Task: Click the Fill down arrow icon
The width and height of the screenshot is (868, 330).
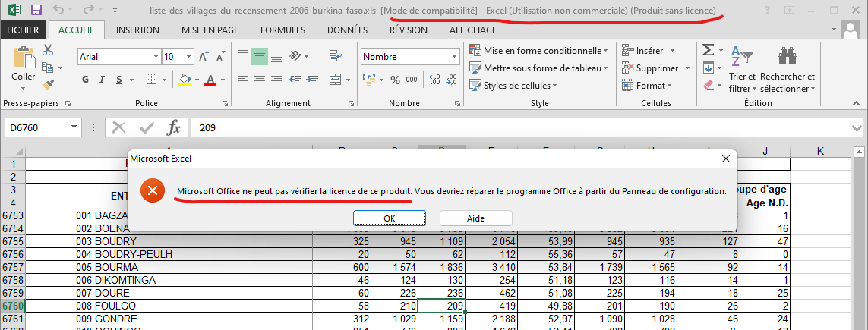Action: point(708,68)
